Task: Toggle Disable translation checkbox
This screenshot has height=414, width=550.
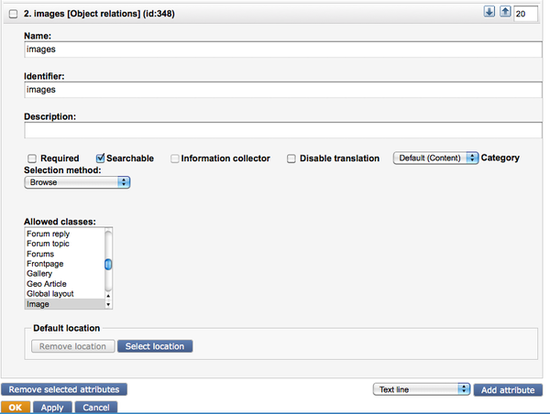Action: tap(291, 159)
